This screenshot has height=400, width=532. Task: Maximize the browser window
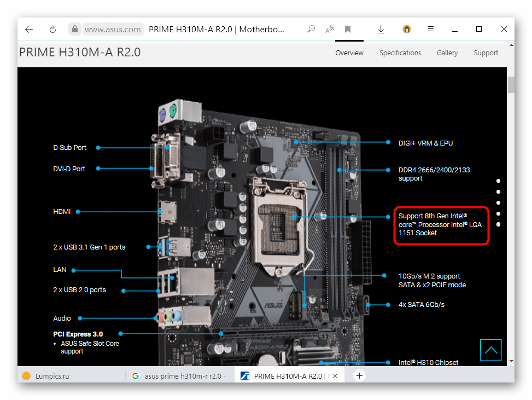[479, 29]
